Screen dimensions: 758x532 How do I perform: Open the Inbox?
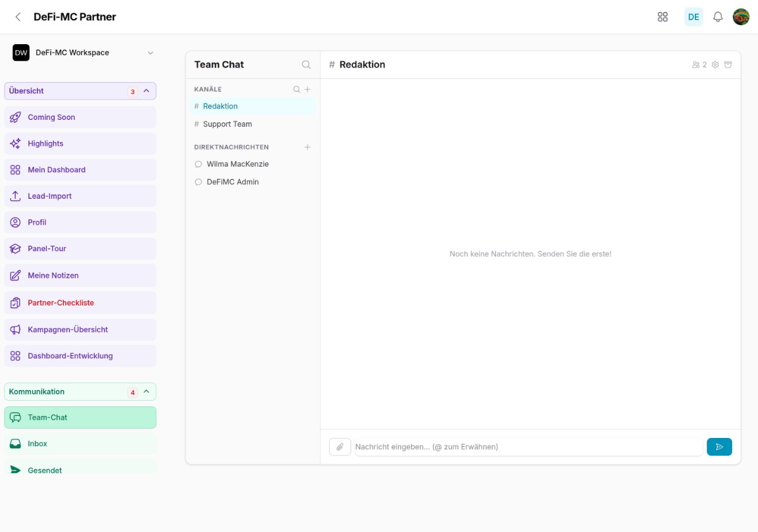click(80, 444)
